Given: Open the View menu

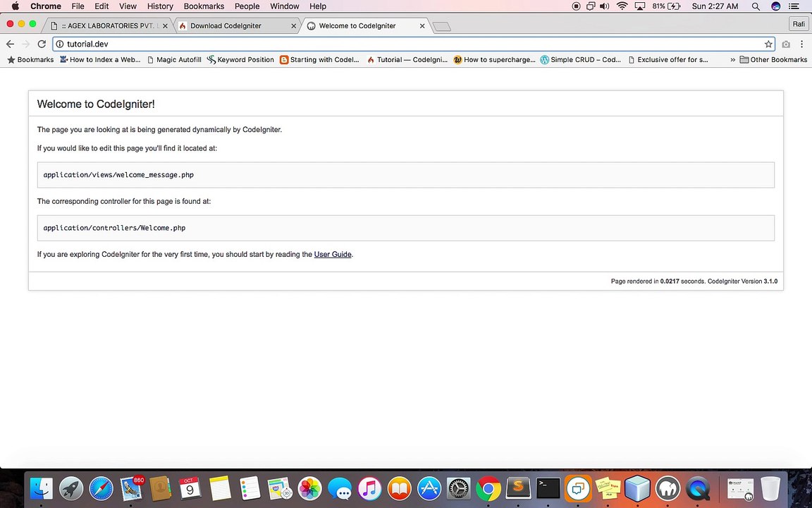Looking at the screenshot, I should (128, 6).
